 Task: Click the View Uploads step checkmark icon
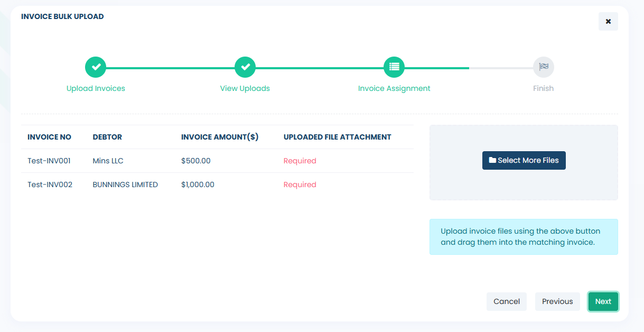point(245,67)
